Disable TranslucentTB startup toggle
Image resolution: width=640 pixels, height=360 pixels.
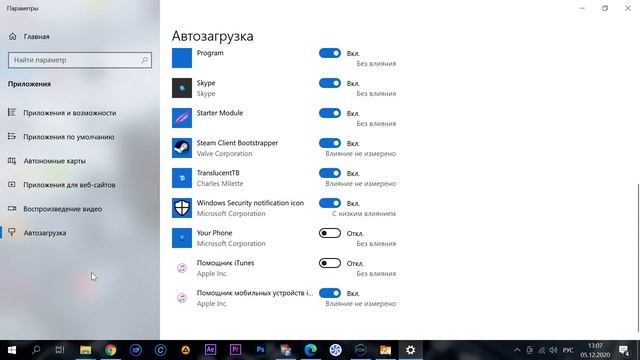point(330,173)
